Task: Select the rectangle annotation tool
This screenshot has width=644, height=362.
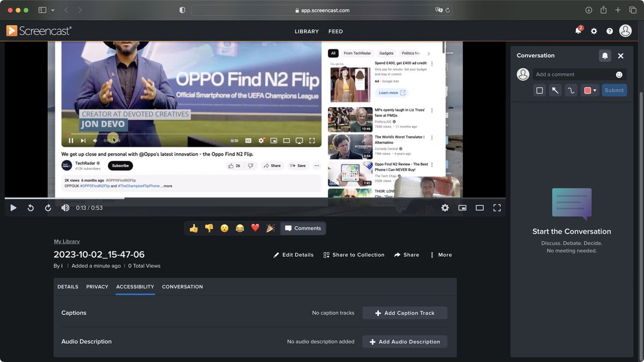Action: pyautogui.click(x=539, y=90)
